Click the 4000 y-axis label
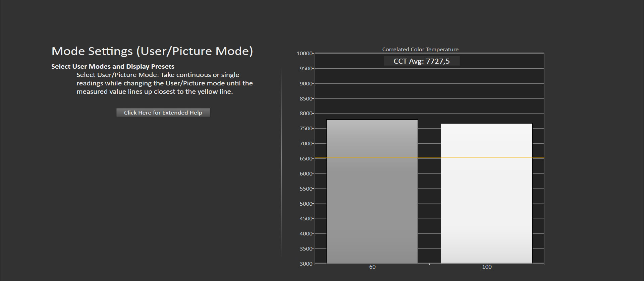Screen dimensions: 644x281 pos(306,234)
